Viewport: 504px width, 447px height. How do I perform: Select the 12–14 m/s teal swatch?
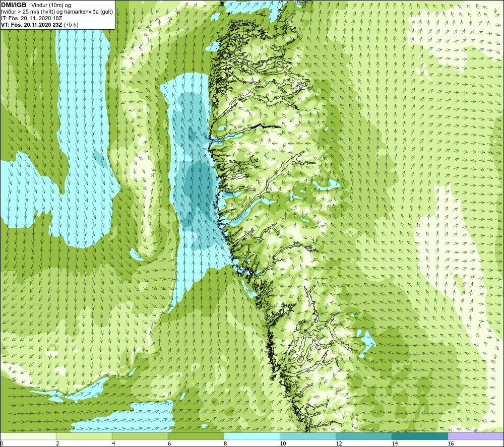point(364,436)
